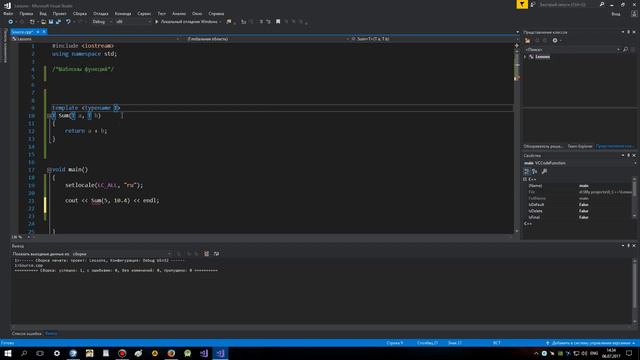Open Class View settings gear icon

(555, 40)
